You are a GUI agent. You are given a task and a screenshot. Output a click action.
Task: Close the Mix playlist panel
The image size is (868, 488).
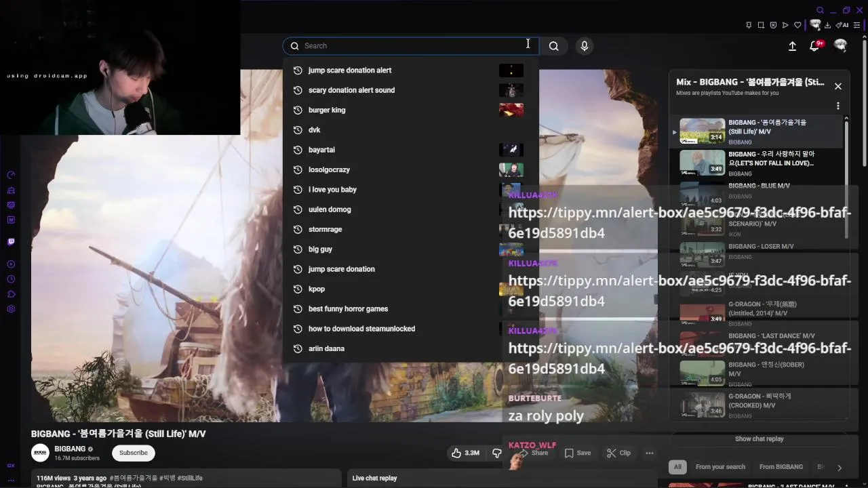tap(838, 86)
